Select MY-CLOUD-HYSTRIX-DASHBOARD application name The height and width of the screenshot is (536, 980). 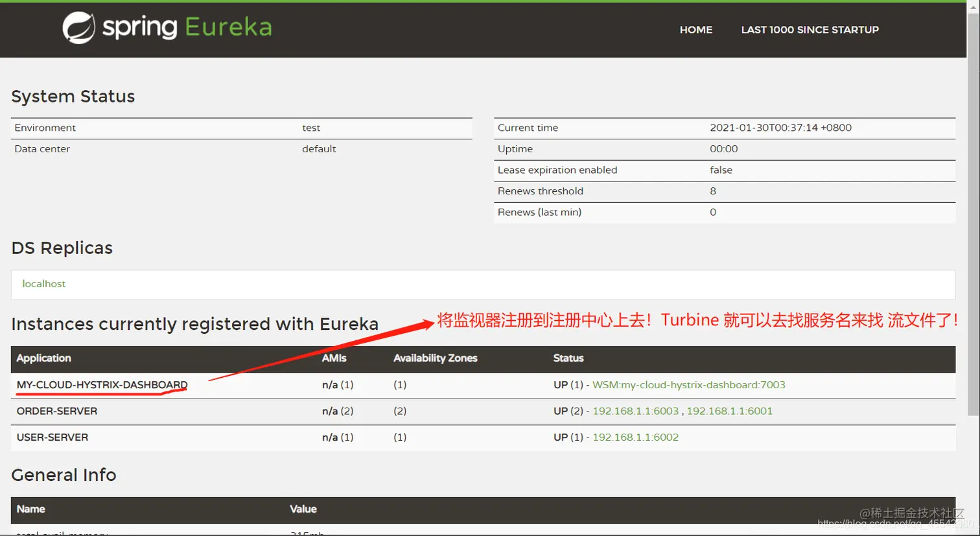click(x=102, y=385)
